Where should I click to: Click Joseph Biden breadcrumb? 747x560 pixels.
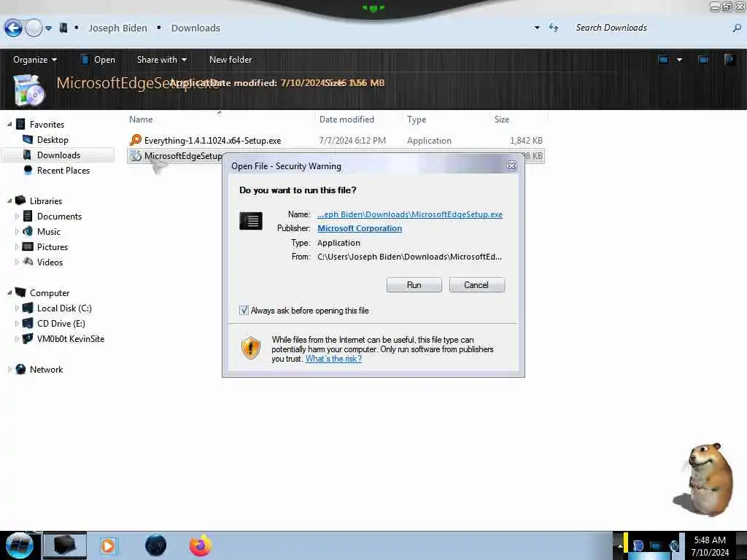(117, 28)
